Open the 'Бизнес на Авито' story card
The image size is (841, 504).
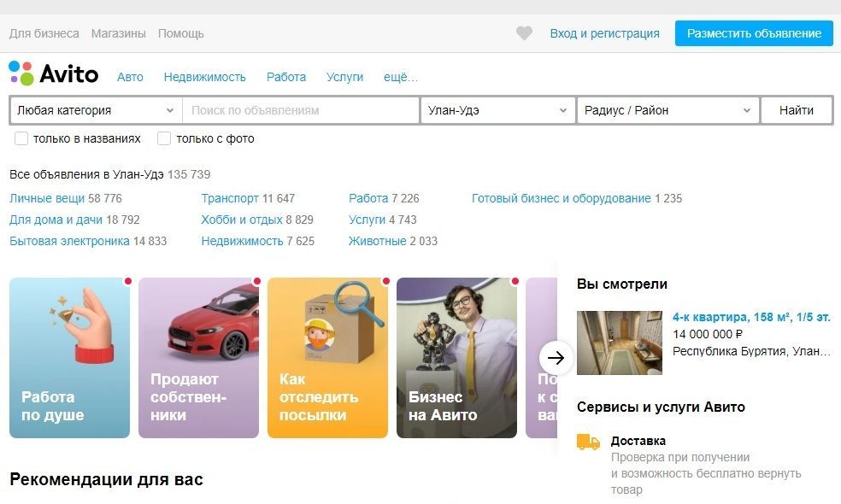pyautogui.click(x=456, y=357)
